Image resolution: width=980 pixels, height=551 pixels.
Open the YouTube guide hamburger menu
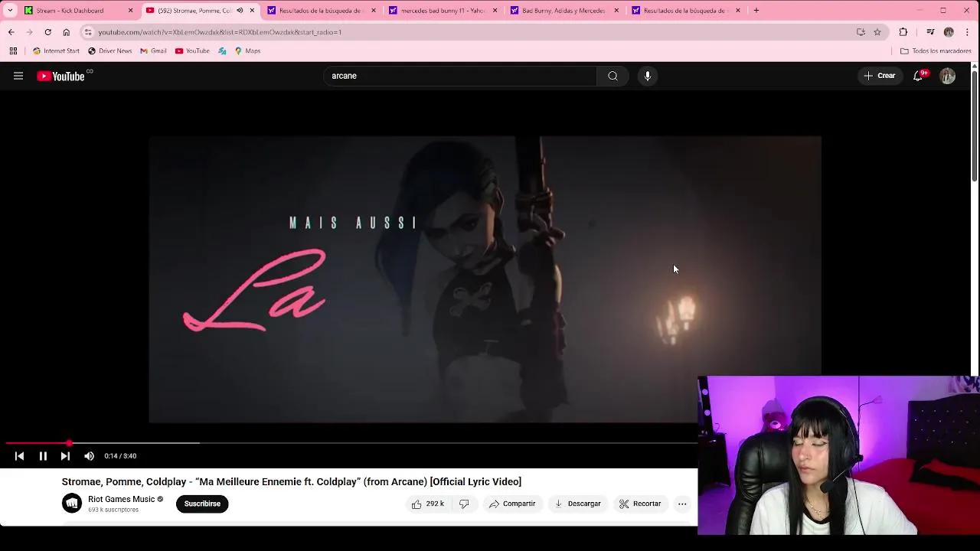pos(18,76)
